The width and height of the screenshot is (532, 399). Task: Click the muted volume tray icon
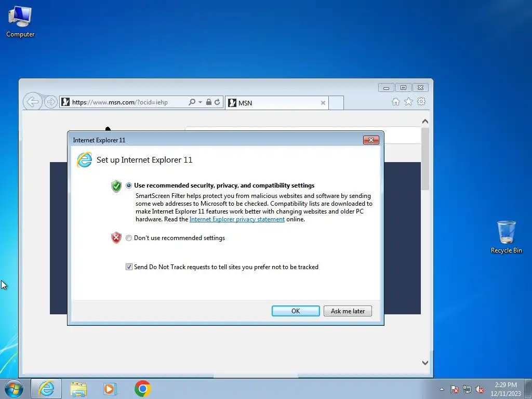tap(480, 389)
